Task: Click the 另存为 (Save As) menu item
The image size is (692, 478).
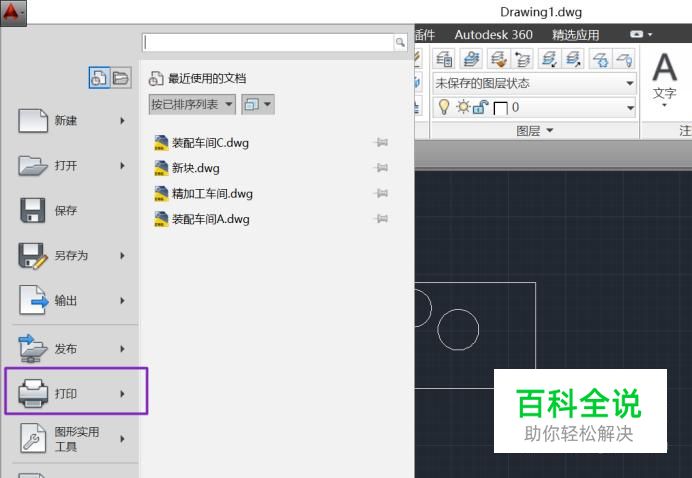Action: pos(73,256)
